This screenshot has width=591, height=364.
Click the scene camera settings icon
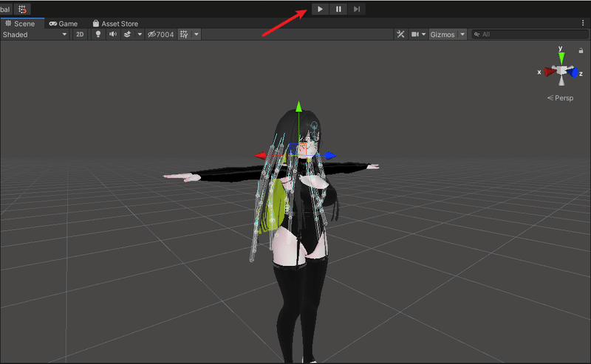pyautogui.click(x=415, y=34)
